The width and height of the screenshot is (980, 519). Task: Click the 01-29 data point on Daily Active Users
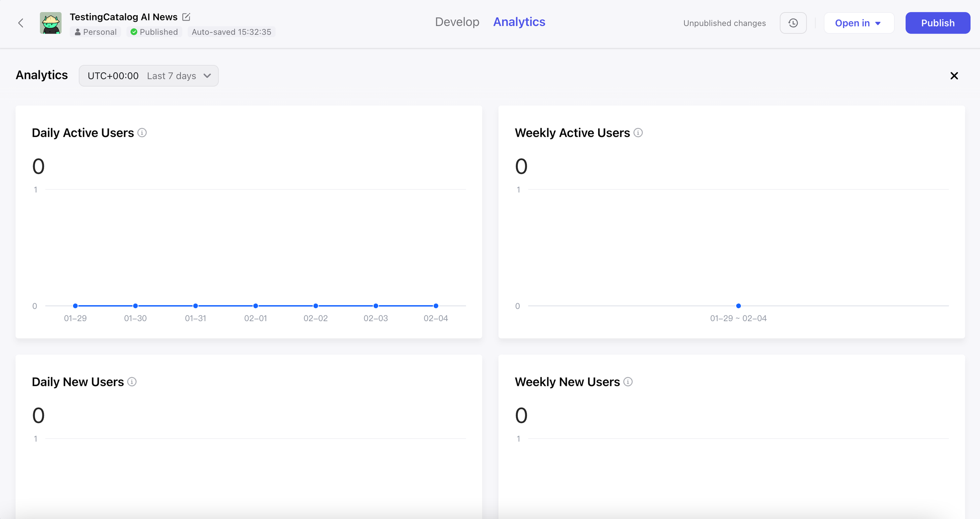75,306
